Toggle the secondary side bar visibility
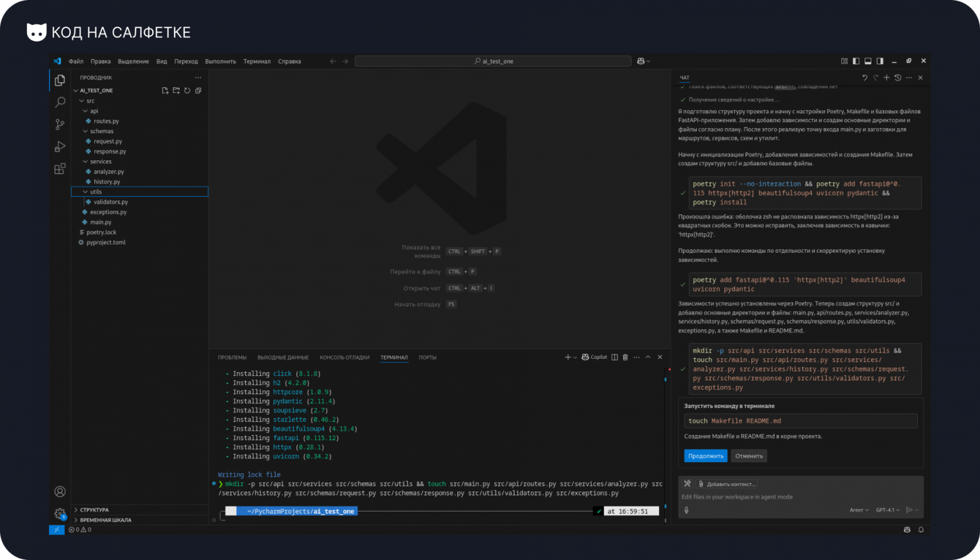The image size is (980, 560). (879, 61)
